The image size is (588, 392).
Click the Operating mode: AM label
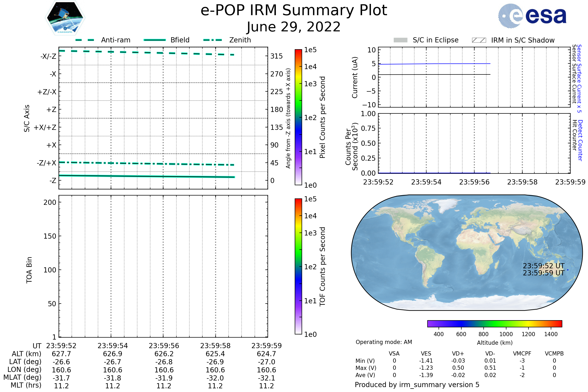(384, 342)
